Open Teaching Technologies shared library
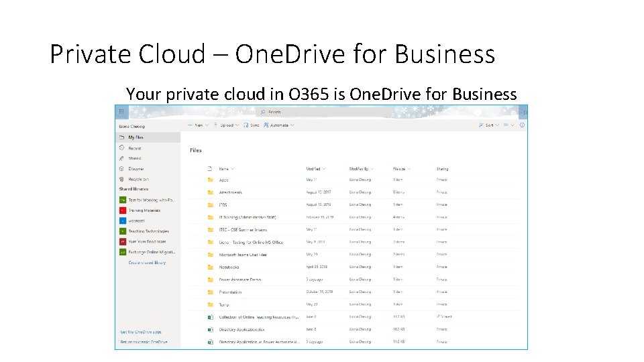 pos(148,231)
